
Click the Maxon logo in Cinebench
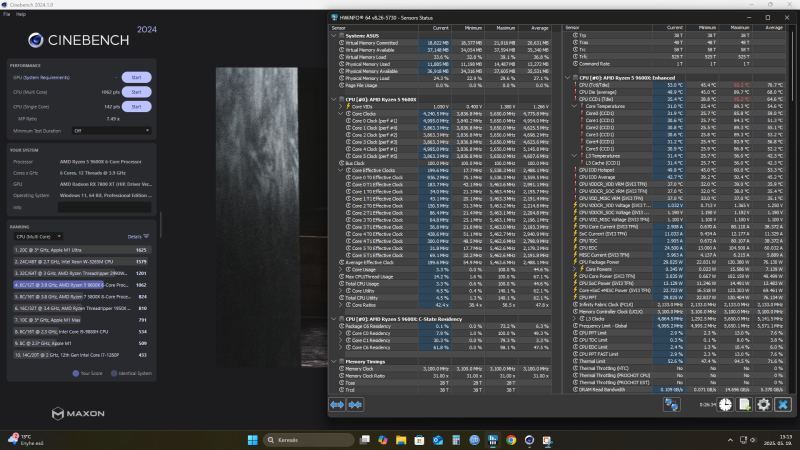click(78, 413)
